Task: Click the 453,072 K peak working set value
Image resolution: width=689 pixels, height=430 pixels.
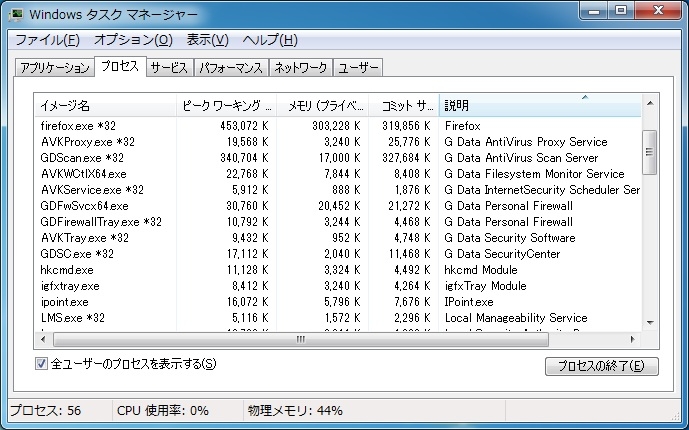Action: 244,126
